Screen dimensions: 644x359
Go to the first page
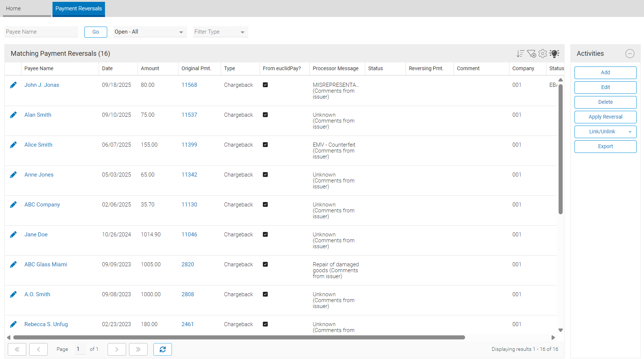(17, 349)
